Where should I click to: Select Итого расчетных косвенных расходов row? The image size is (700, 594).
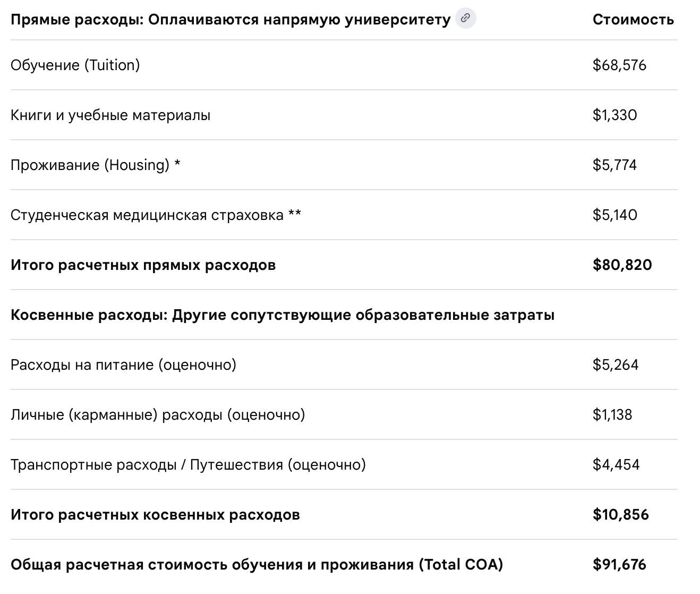(x=344, y=515)
